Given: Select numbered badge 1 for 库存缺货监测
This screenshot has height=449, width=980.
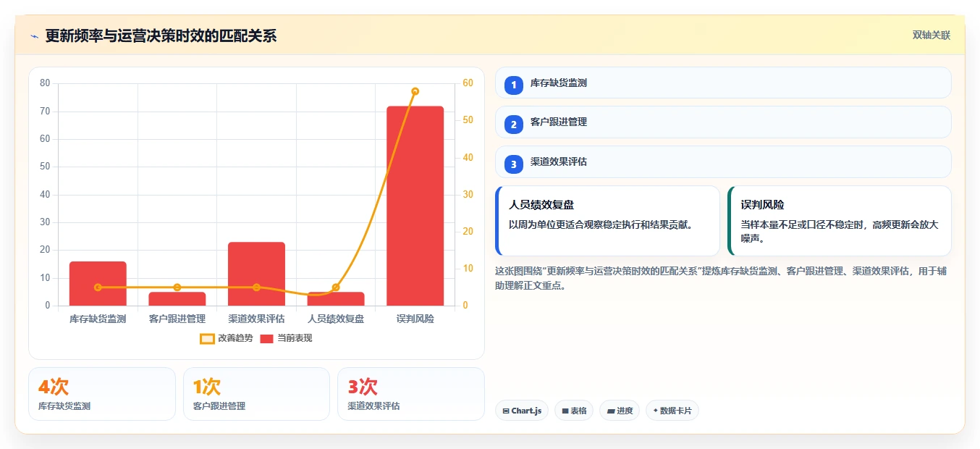Looking at the screenshot, I should (514, 85).
